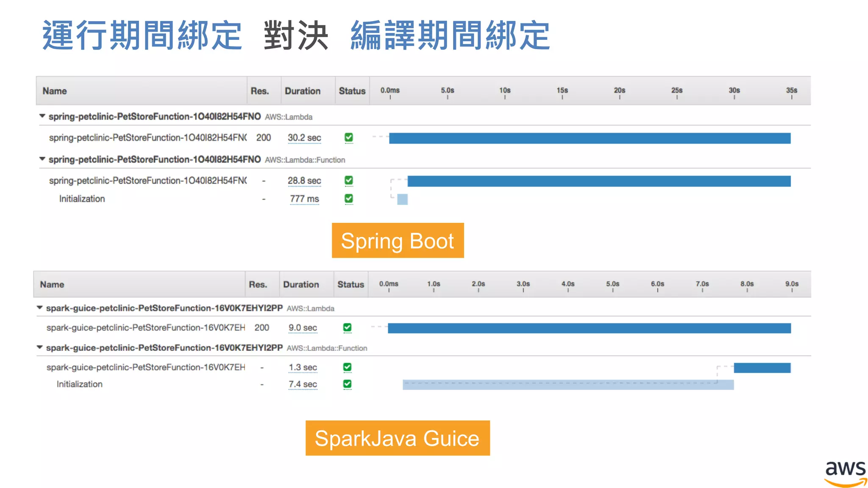
Task: Click Name column header in Spring Boot table
Action: tap(55, 91)
